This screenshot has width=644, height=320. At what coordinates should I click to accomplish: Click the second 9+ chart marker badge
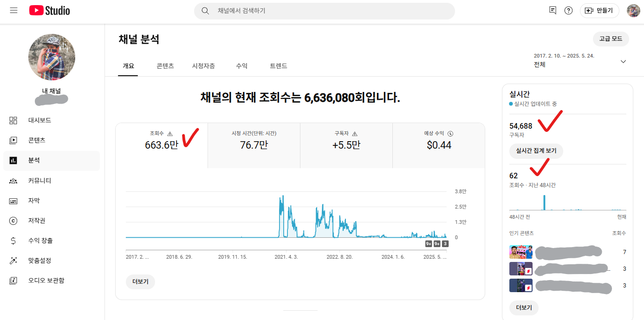click(x=437, y=244)
